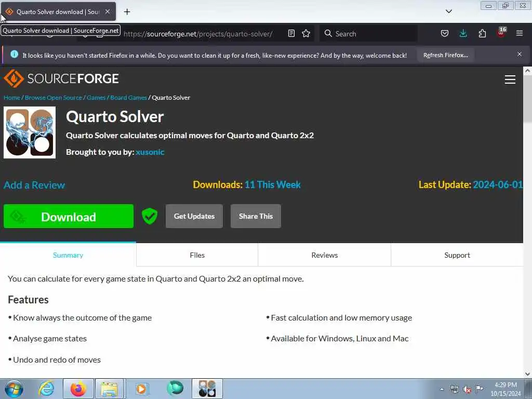The image size is (532, 399).
Task: Click the Get Updates button
Action: (x=194, y=216)
